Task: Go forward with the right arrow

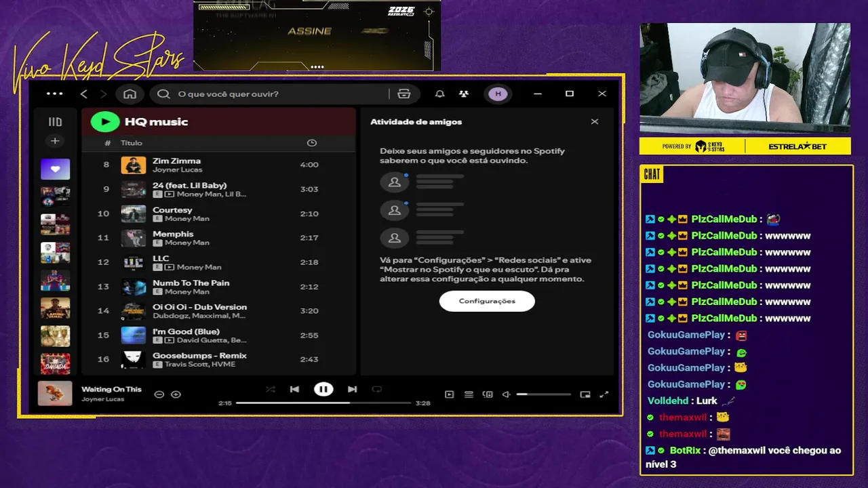Action: [x=103, y=94]
